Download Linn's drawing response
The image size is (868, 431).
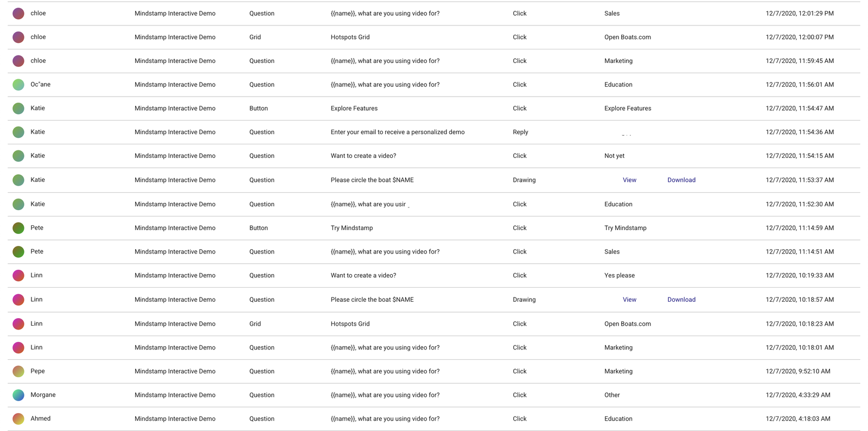point(681,300)
